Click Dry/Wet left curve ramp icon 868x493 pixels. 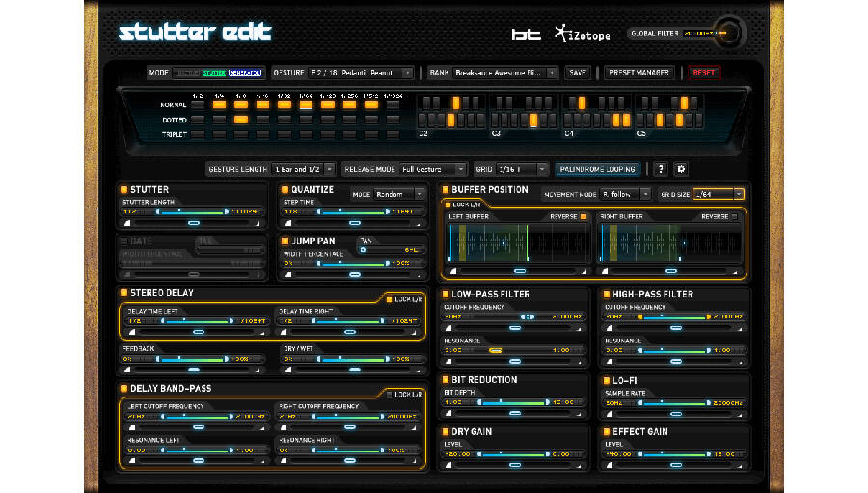pos(287,370)
